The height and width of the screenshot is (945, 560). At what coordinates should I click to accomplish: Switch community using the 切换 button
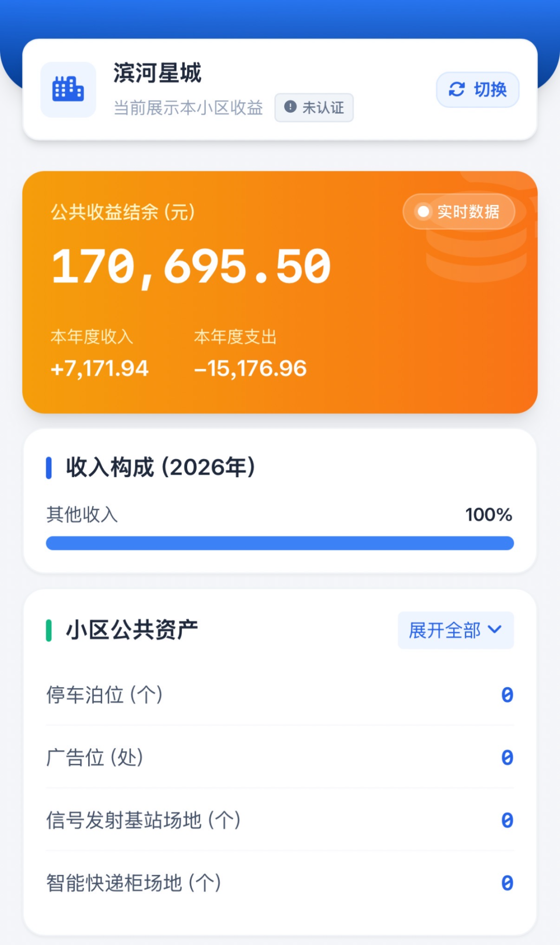(x=478, y=90)
